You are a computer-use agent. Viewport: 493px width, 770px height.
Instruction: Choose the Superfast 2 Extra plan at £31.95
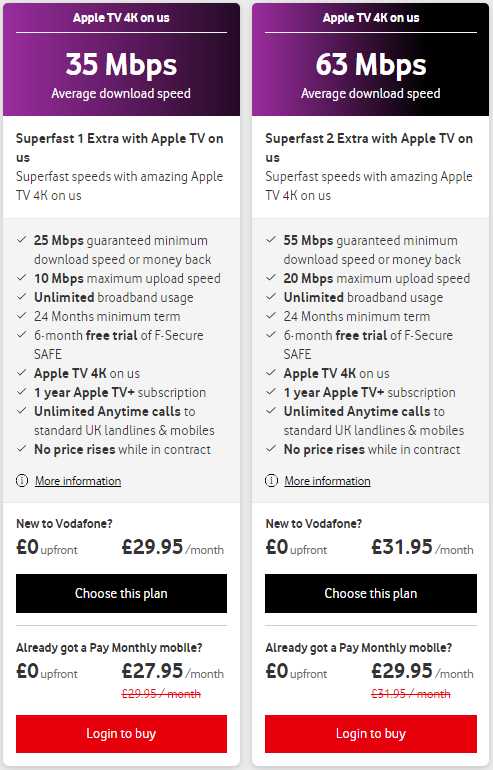371,593
